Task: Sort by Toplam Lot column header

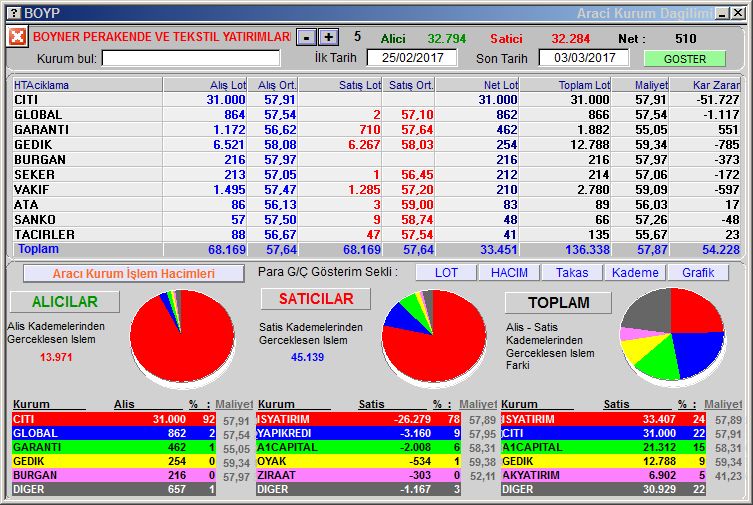Action: tap(565, 85)
